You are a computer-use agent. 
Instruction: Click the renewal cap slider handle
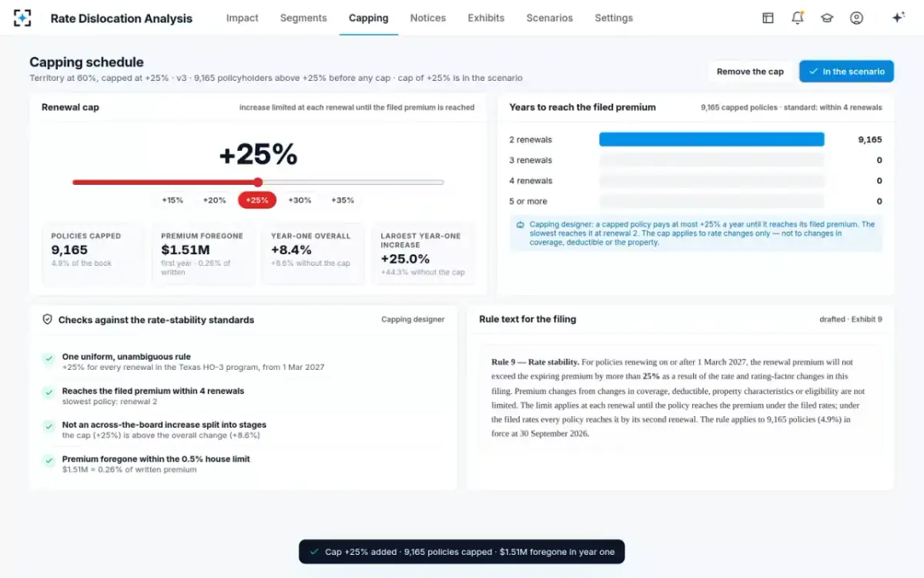(258, 183)
